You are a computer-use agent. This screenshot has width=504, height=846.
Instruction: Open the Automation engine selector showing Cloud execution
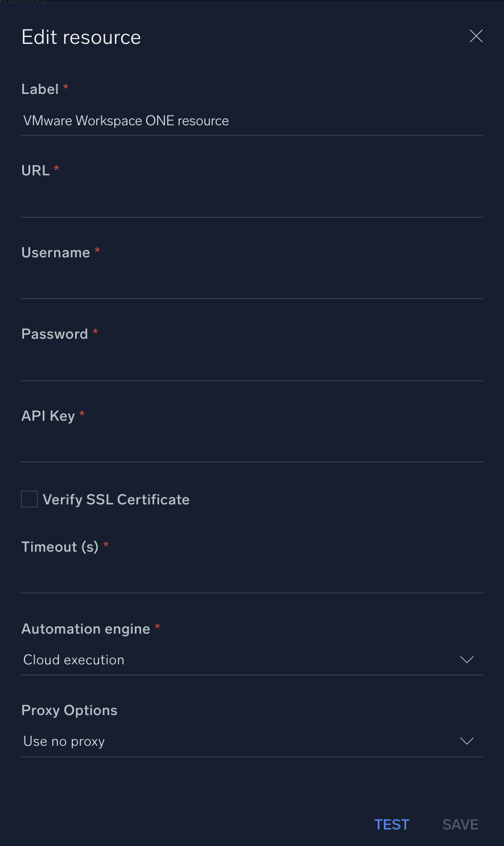[x=252, y=660]
